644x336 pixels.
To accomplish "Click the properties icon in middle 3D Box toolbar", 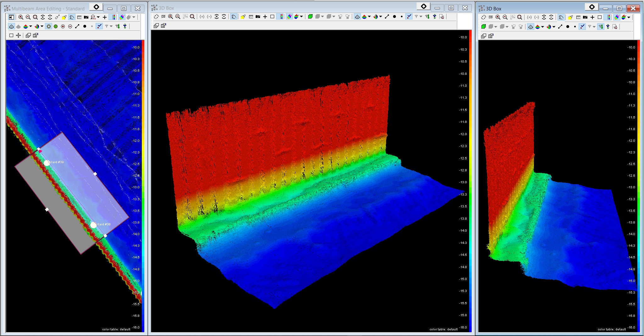I will tap(164, 25).
